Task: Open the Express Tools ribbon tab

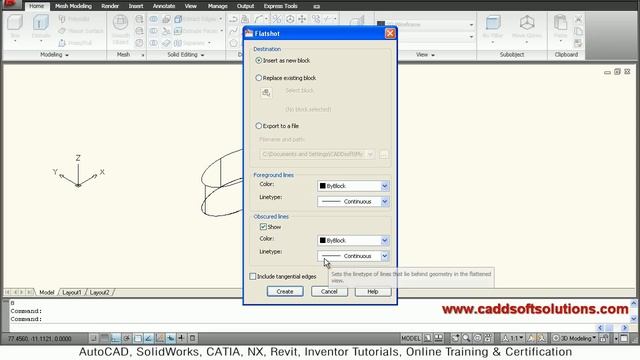Action: tap(280, 6)
